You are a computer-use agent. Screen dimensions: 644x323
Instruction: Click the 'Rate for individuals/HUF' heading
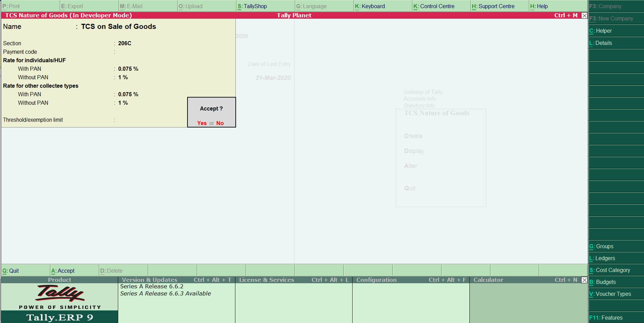(x=34, y=60)
